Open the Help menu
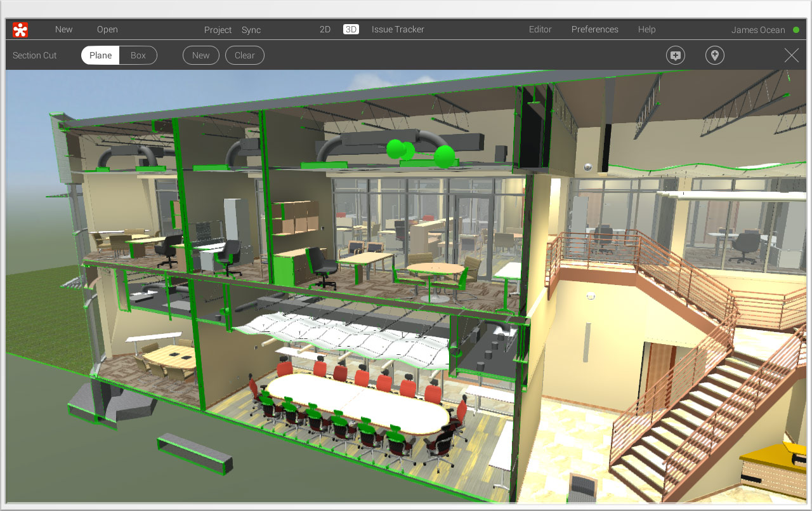This screenshot has height=511, width=812. 646,29
